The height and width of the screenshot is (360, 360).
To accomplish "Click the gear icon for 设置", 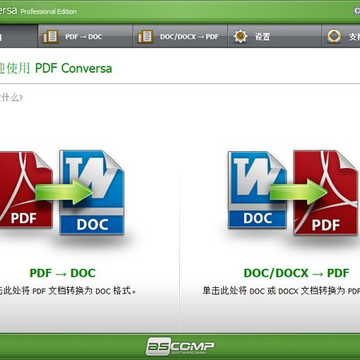I will pyautogui.click(x=240, y=36).
